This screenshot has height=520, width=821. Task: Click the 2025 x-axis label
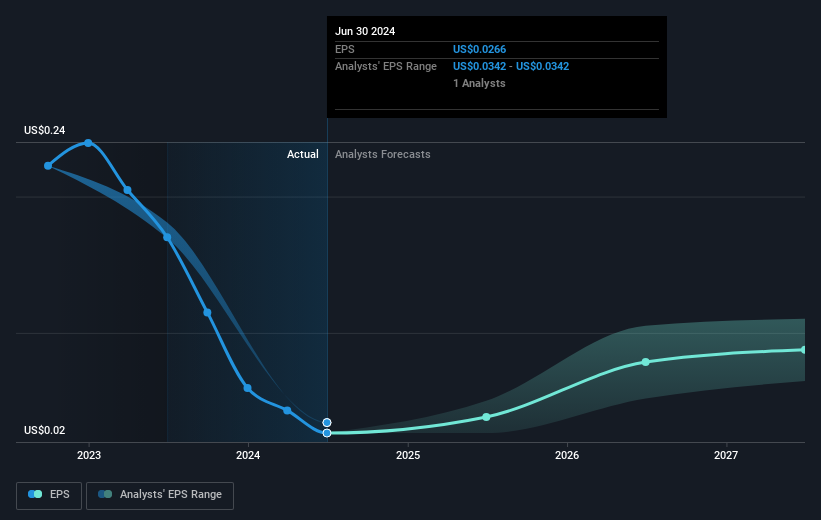click(408, 456)
